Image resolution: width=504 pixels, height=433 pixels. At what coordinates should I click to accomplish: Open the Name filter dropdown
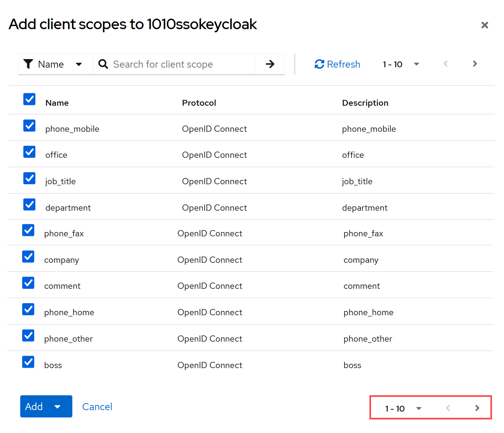[x=53, y=64]
